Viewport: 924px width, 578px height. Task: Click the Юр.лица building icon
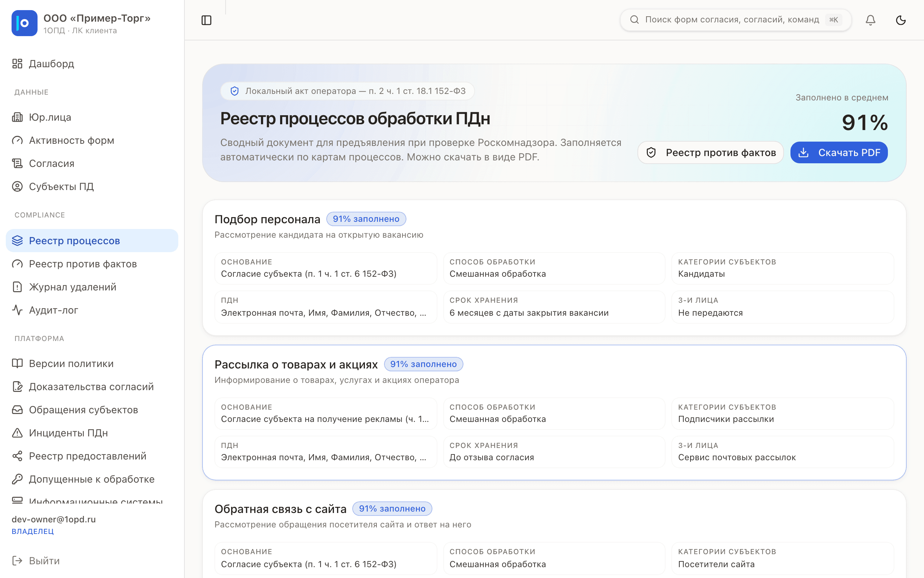point(17,117)
